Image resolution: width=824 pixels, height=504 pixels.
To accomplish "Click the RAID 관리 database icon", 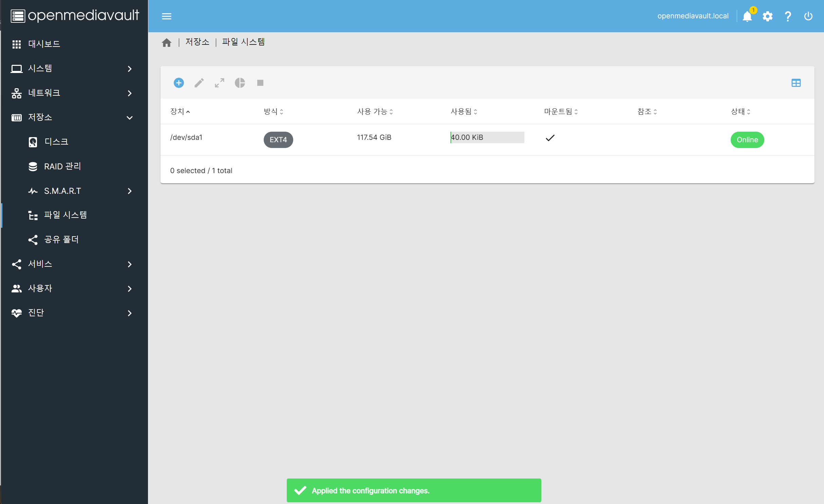I will (33, 166).
